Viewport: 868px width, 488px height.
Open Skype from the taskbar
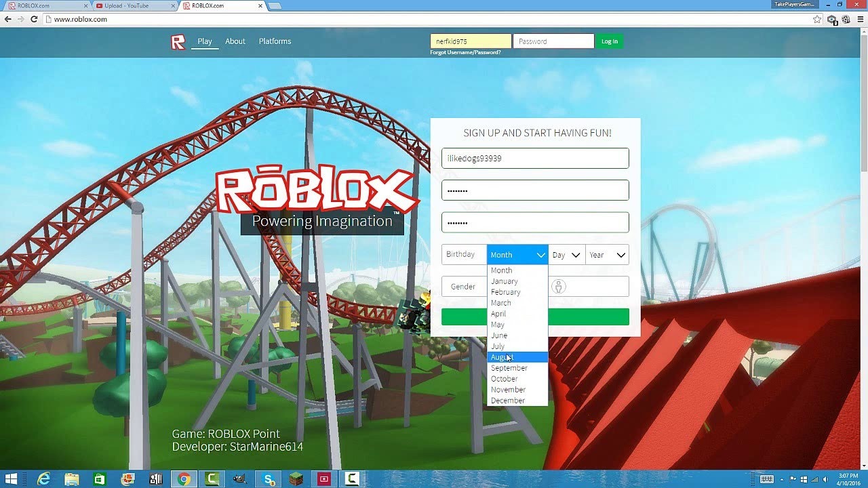pyautogui.click(x=269, y=479)
